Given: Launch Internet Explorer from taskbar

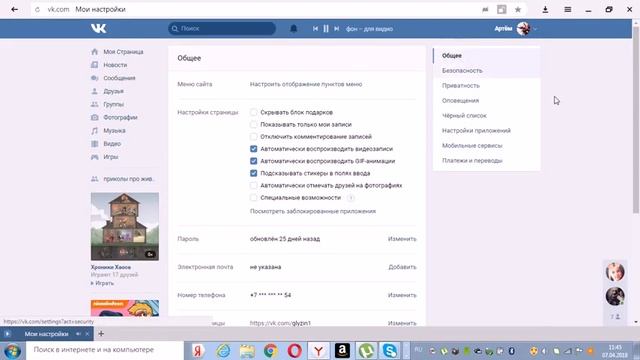Looking at the screenshot, I should click(223, 351).
